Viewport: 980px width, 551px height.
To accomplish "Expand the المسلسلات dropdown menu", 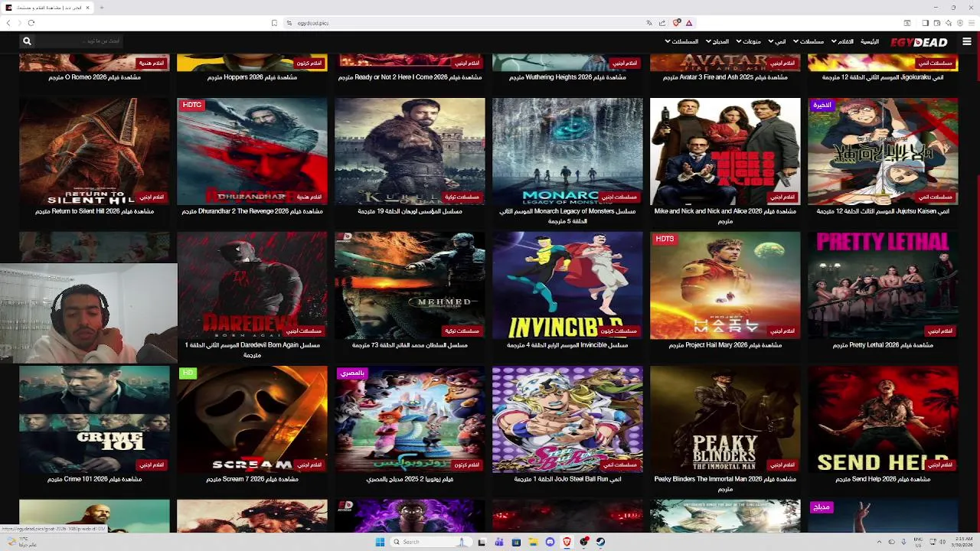I will click(x=681, y=41).
